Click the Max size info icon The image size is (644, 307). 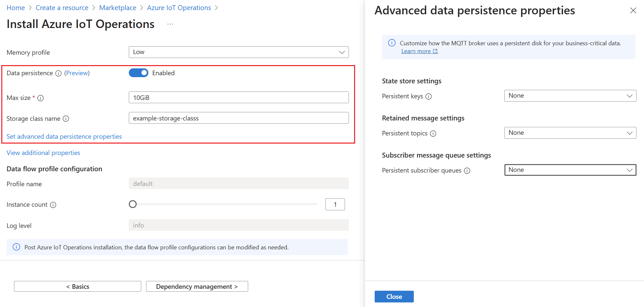[x=40, y=98]
